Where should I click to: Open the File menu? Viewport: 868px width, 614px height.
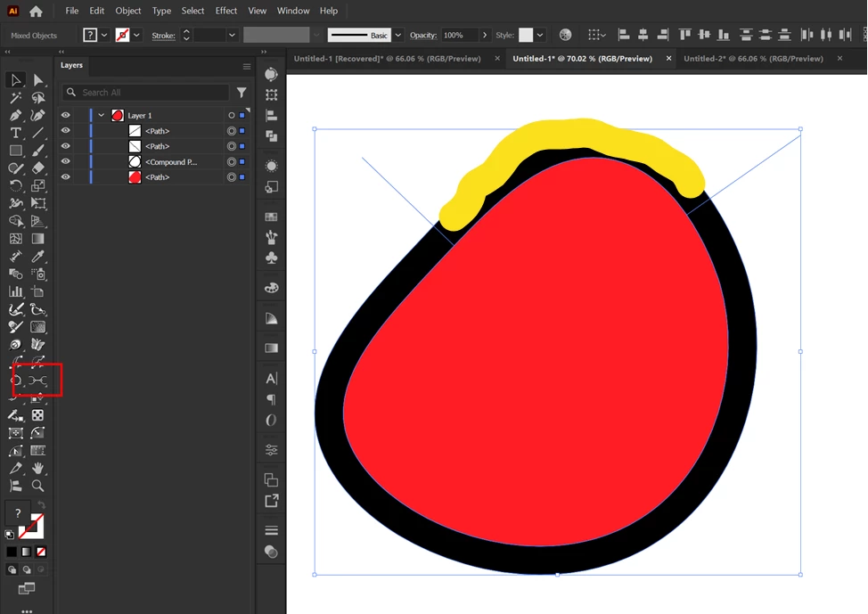click(71, 11)
